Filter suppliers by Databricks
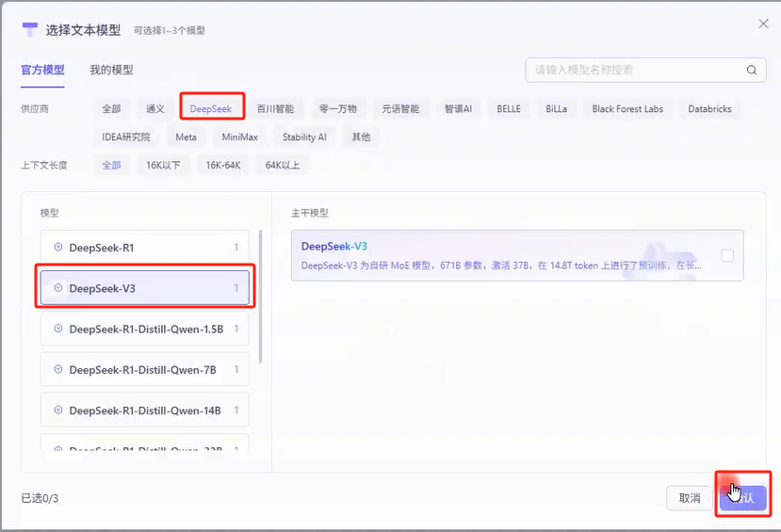Image resolution: width=781 pixels, height=532 pixels. pyautogui.click(x=709, y=109)
